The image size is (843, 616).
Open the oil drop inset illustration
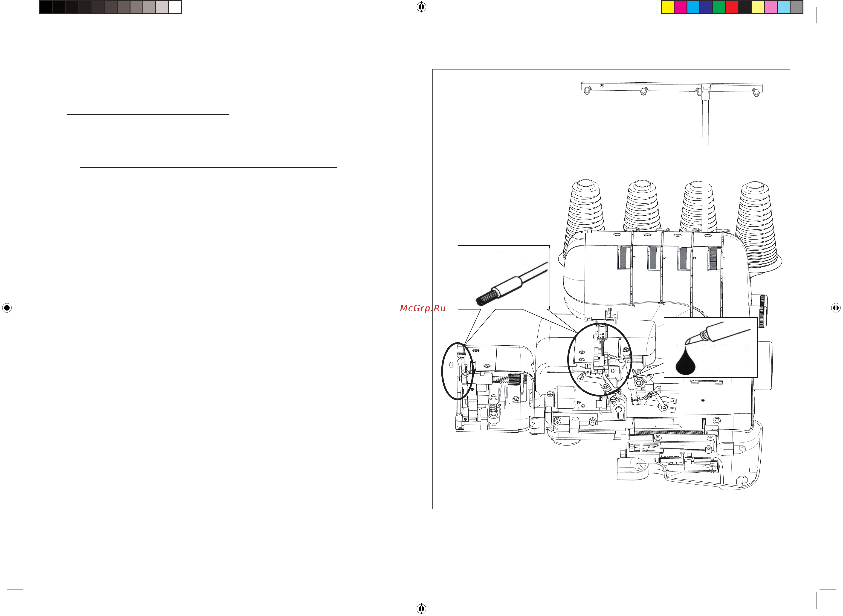click(711, 347)
